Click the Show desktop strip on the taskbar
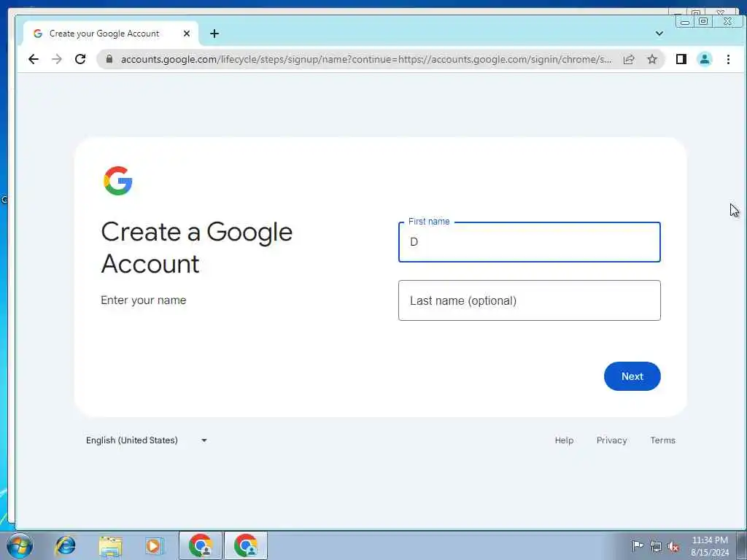The image size is (747, 560). point(742,545)
